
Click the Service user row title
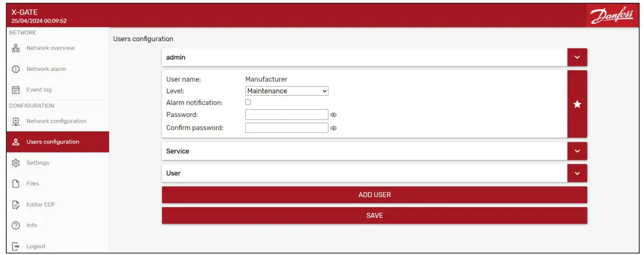point(178,151)
